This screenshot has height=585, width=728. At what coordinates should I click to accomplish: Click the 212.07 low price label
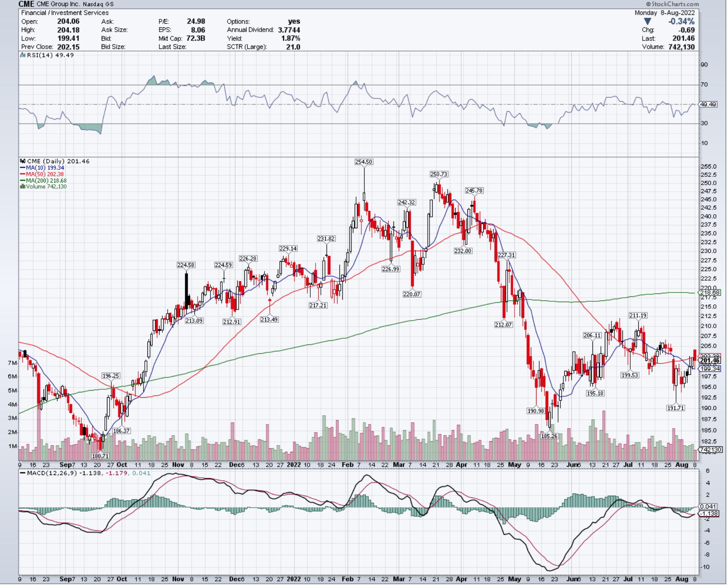tap(503, 325)
